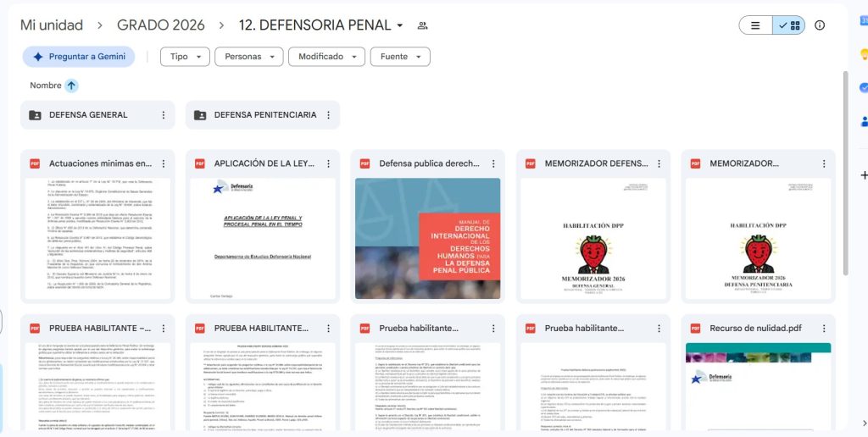The image size is (868, 437).
Task: Open more options for last first-row MEMORIZADOR file
Action: coord(824,163)
